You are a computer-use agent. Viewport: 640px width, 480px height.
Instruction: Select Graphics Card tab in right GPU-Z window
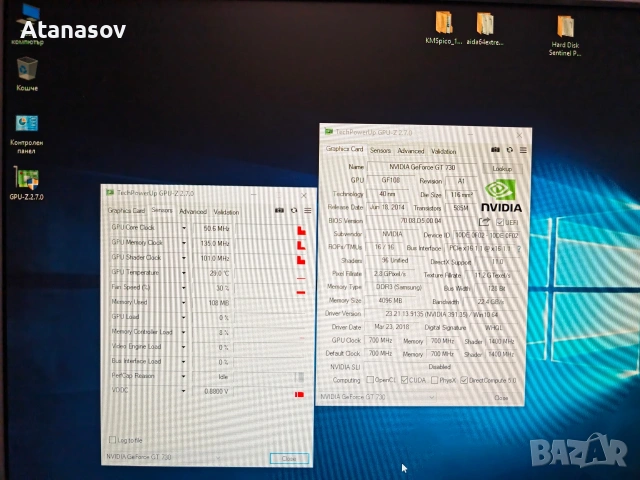point(344,149)
